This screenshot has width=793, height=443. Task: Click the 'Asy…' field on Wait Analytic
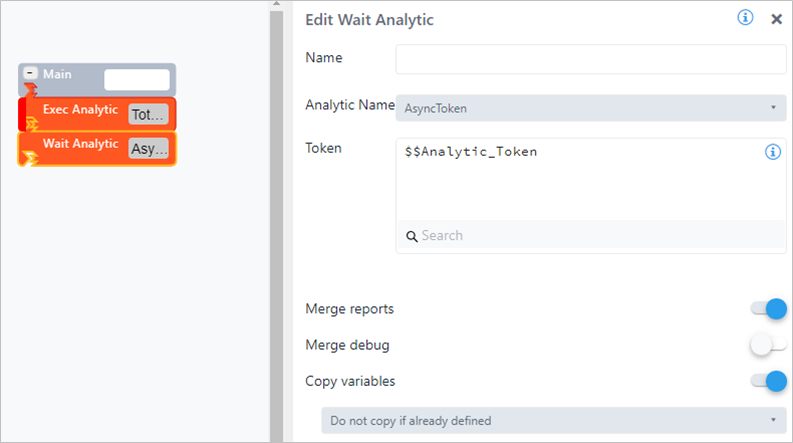(x=148, y=149)
